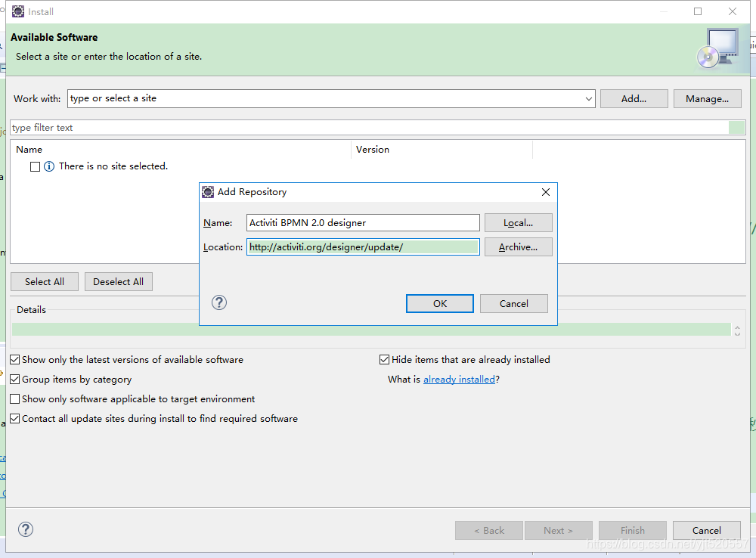
Task: Click the Version column header
Action: (442, 150)
